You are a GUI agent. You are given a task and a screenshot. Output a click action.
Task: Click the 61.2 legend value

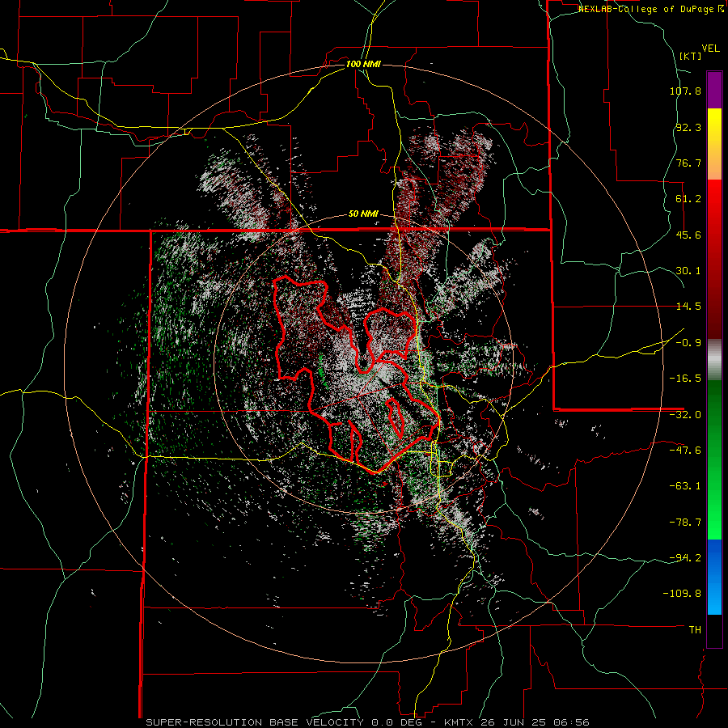pos(688,199)
